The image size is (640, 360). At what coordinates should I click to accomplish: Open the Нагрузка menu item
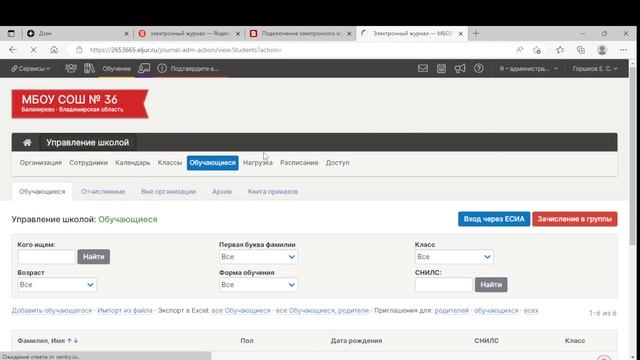pyautogui.click(x=258, y=162)
